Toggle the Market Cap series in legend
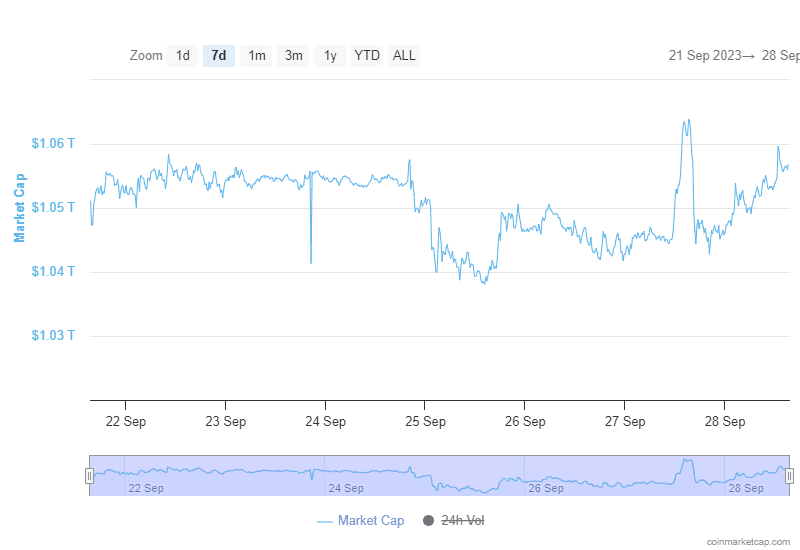800x550 pixels. 360,521
